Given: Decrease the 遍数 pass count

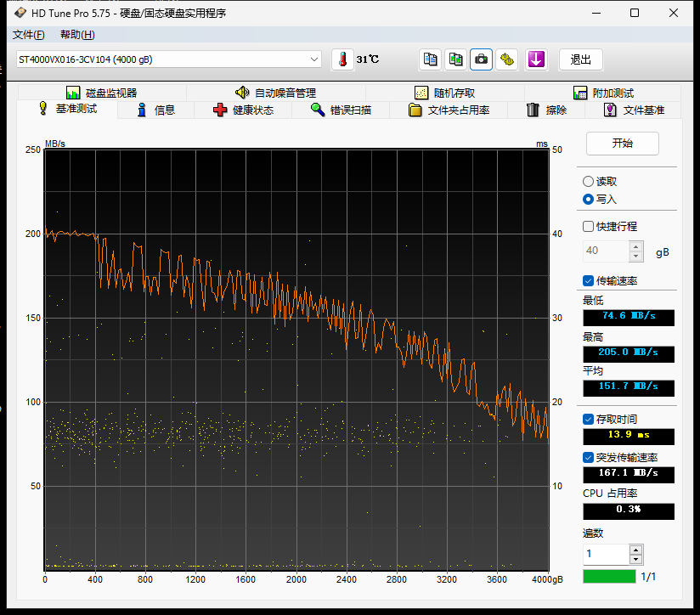Looking at the screenshot, I should [635, 559].
